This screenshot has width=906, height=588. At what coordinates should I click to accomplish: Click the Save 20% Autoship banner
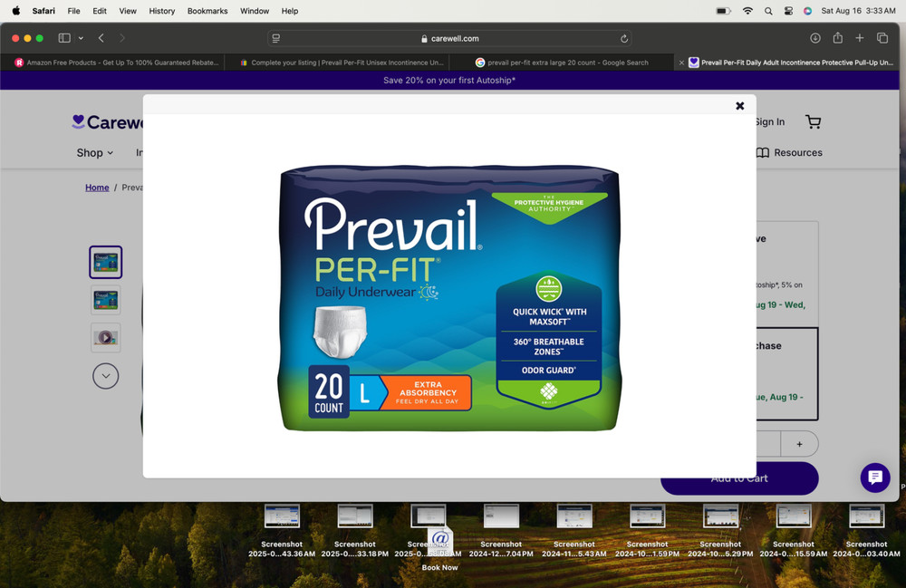449,81
